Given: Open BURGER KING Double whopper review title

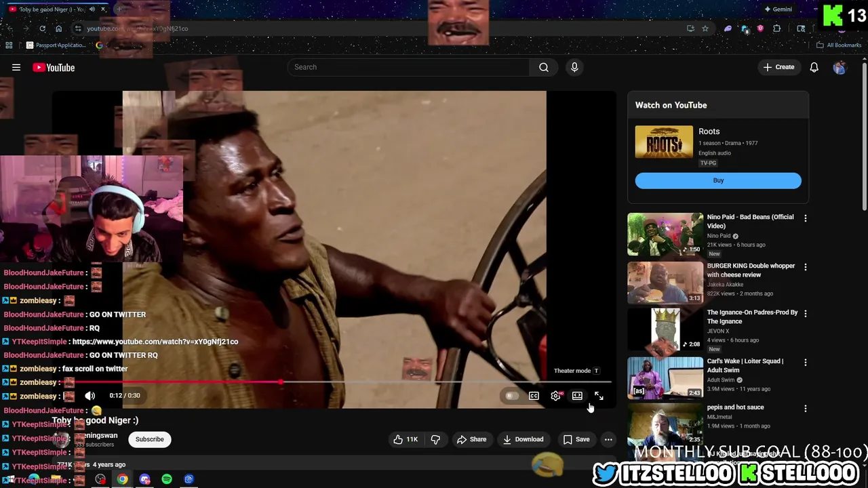Looking at the screenshot, I should point(751,270).
